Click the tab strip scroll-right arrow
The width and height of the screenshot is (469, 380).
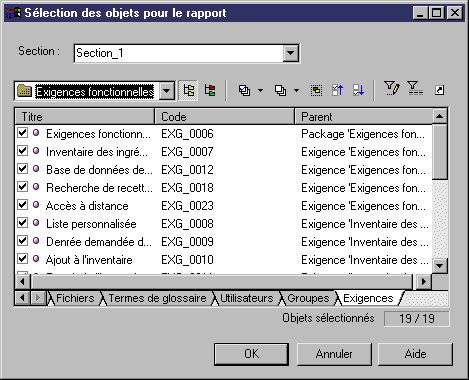pyautogui.click(x=38, y=298)
